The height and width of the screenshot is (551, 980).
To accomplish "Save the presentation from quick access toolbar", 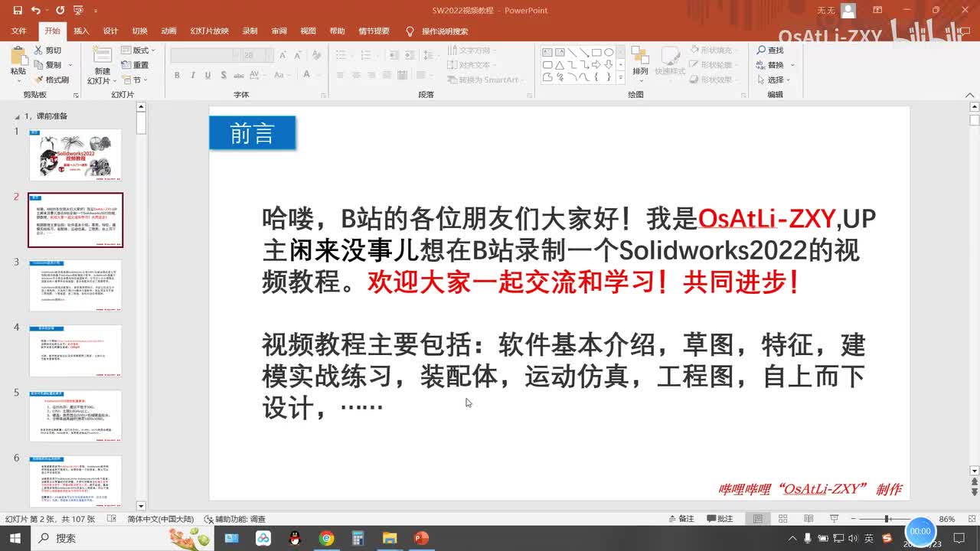I will click(17, 11).
